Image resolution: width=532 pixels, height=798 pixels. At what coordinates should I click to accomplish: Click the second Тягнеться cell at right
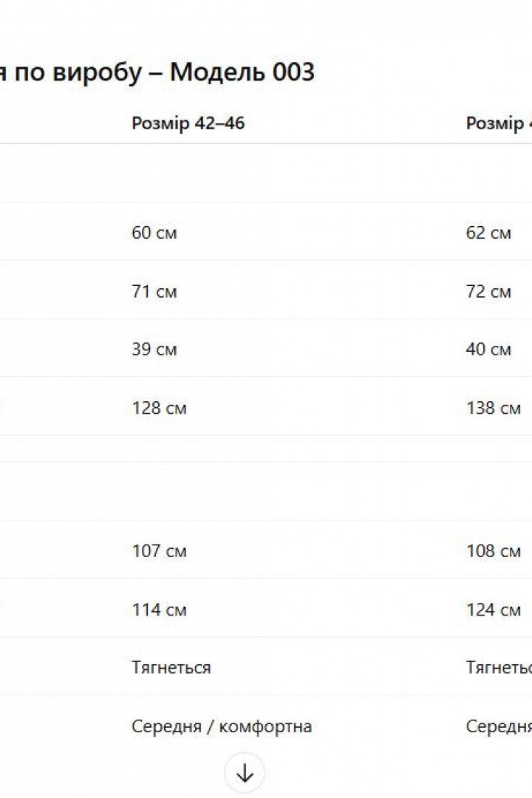[499, 667]
